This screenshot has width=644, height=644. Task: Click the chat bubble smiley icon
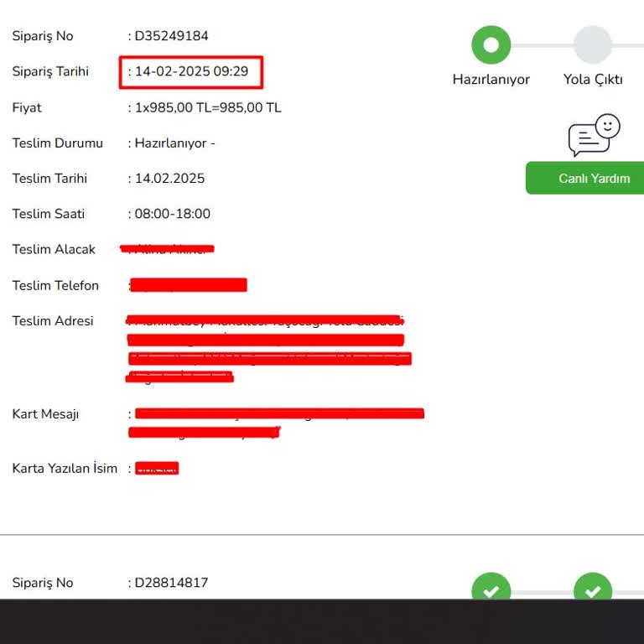594,135
